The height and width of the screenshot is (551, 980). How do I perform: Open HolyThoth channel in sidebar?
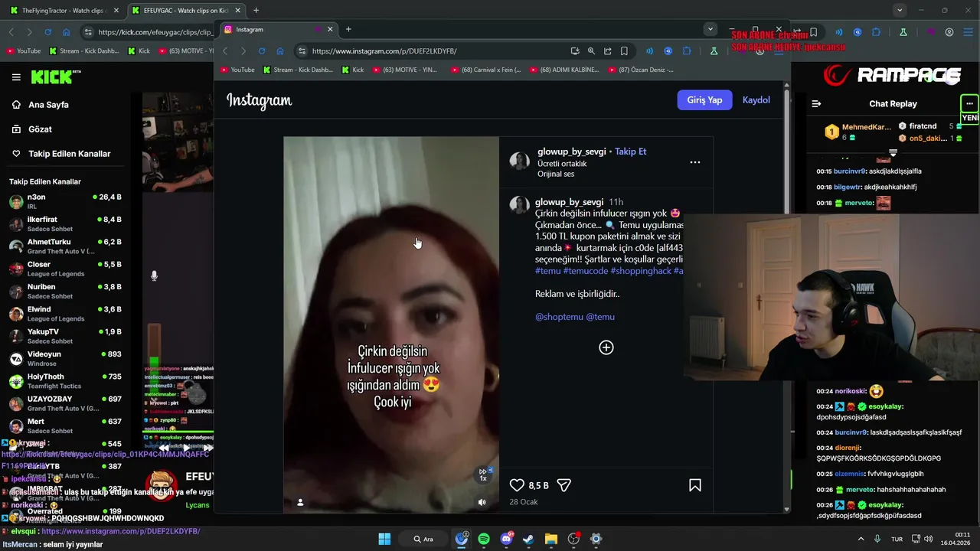coord(64,381)
